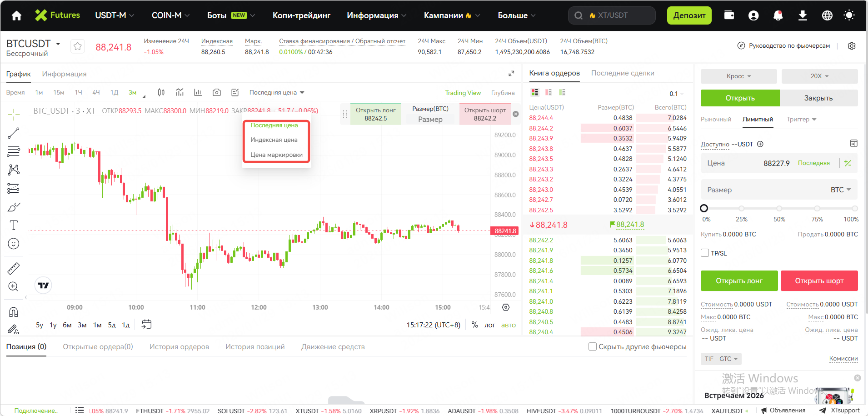Select the trend line drawing tool
Screen dimensions: 868x416
coord(14,133)
